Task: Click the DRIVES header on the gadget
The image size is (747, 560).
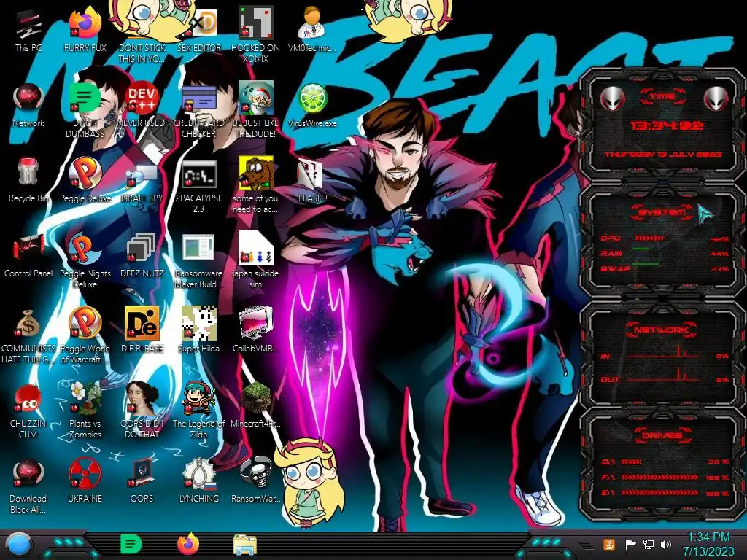Action: click(x=661, y=435)
